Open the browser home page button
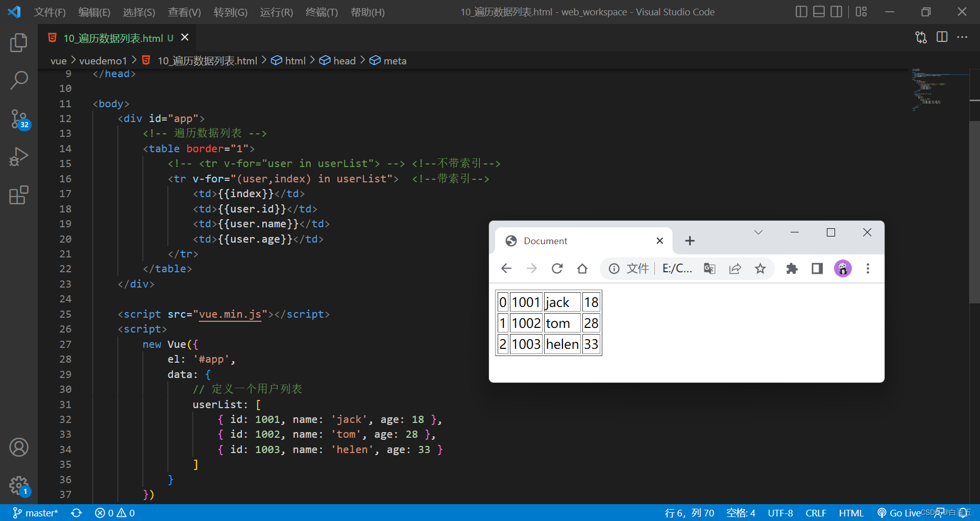 click(x=582, y=269)
